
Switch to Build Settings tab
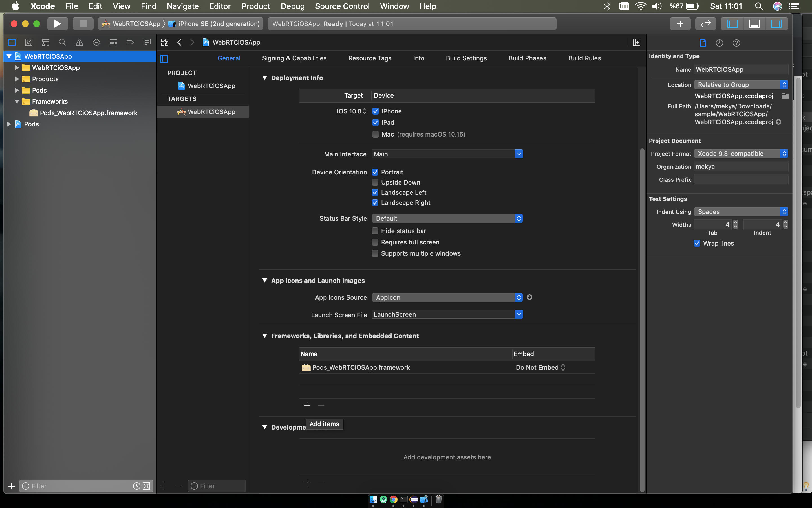tap(466, 58)
